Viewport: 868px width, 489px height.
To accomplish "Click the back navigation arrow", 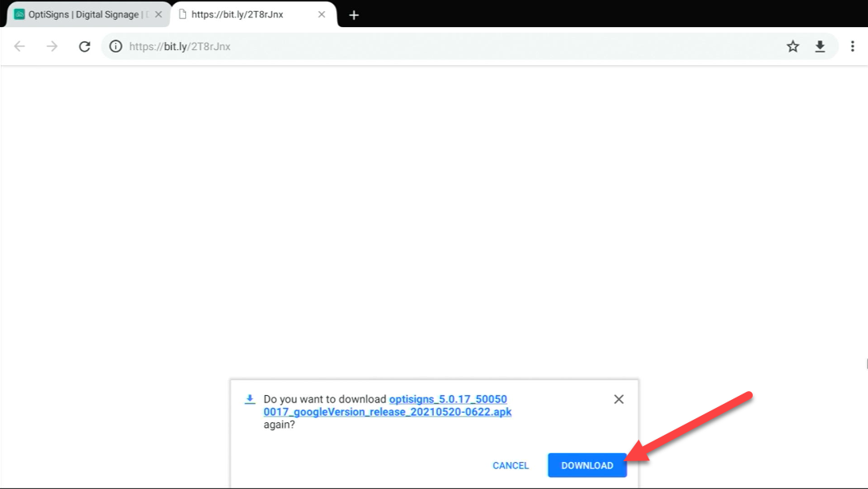I will click(x=19, y=46).
